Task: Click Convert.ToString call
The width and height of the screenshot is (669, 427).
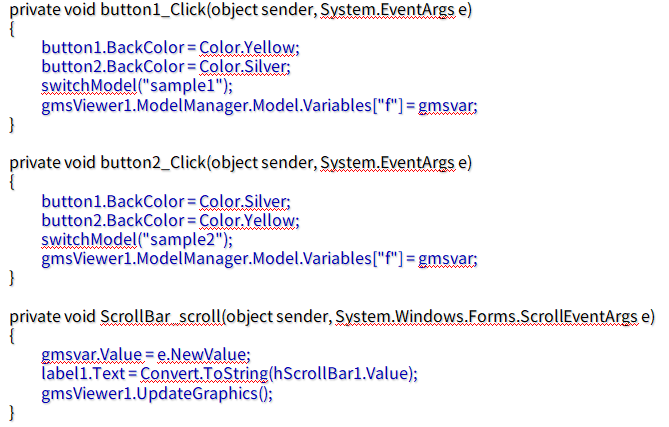Action: tap(204, 374)
